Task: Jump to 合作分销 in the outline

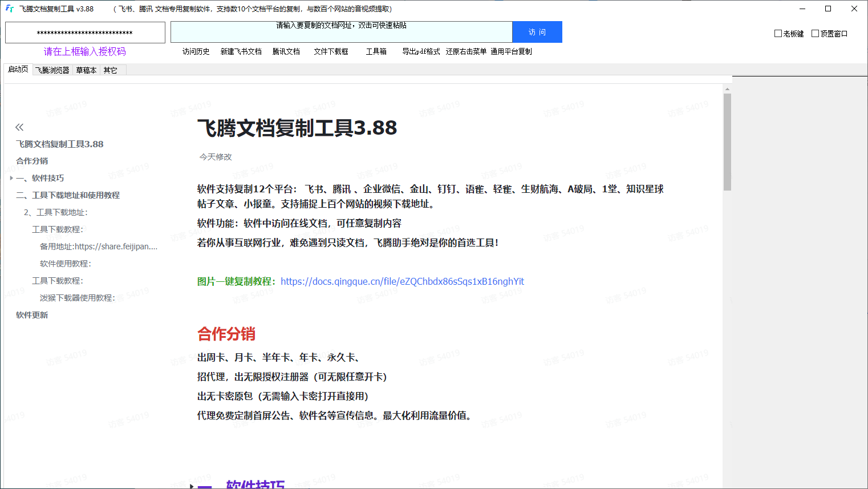Action: click(32, 161)
